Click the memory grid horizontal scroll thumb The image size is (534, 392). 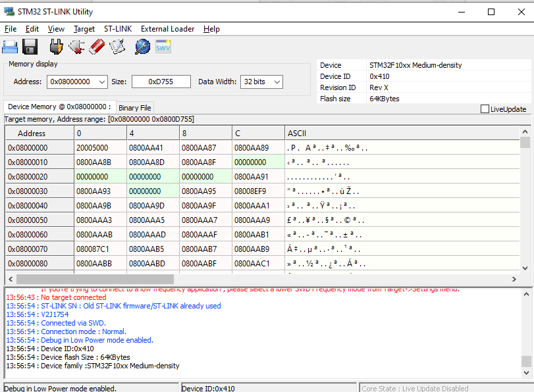tap(95, 279)
